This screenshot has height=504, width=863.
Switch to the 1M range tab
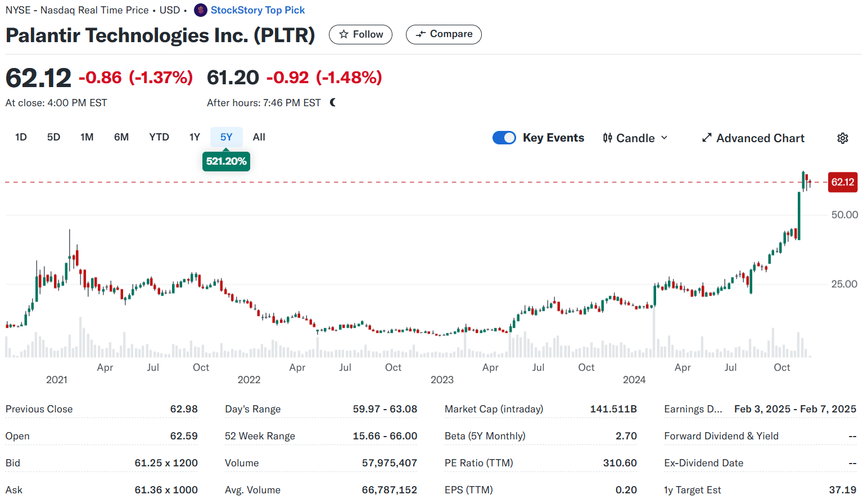coord(87,137)
